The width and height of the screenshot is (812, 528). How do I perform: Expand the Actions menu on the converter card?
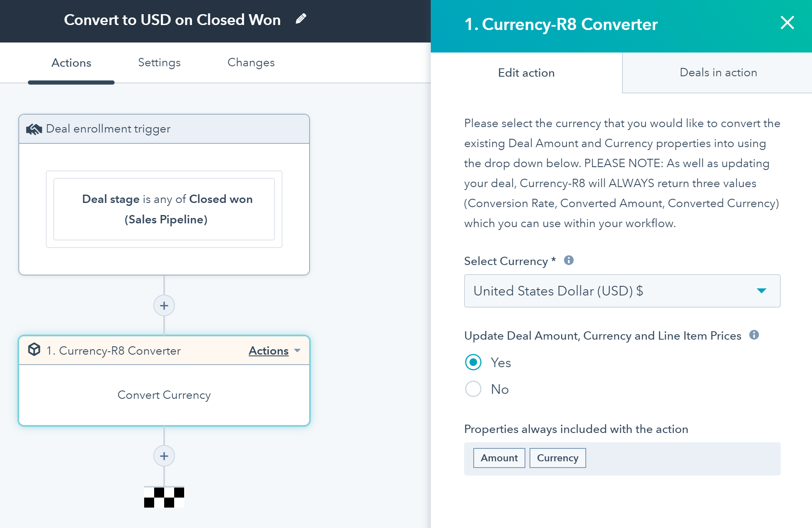(x=275, y=351)
